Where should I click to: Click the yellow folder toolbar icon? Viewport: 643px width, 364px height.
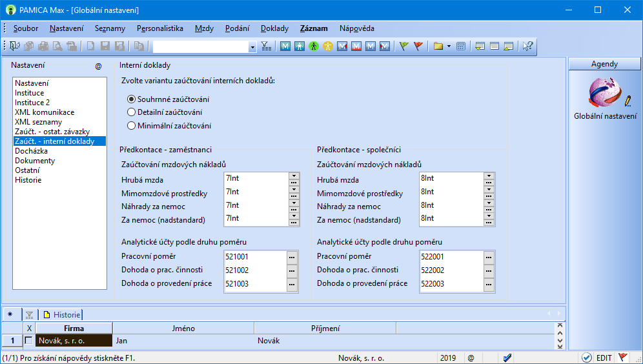tap(438, 46)
